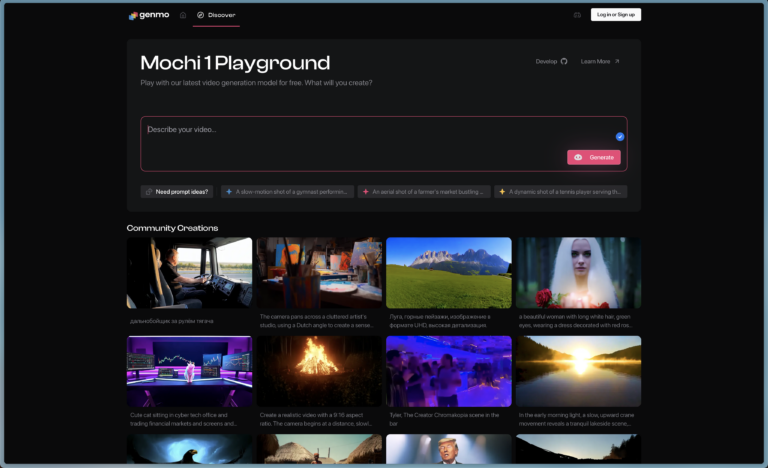
Task: Toggle the blue checkmark in prompt box
Action: click(620, 136)
